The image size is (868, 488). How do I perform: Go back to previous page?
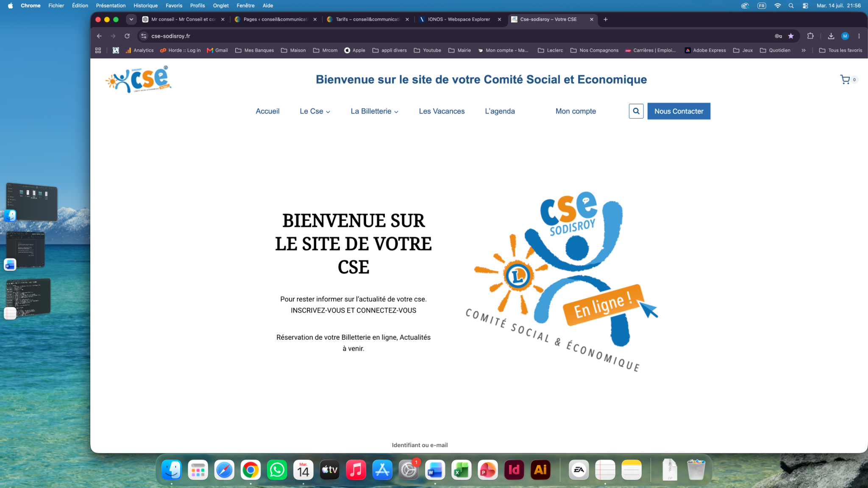pos(99,36)
